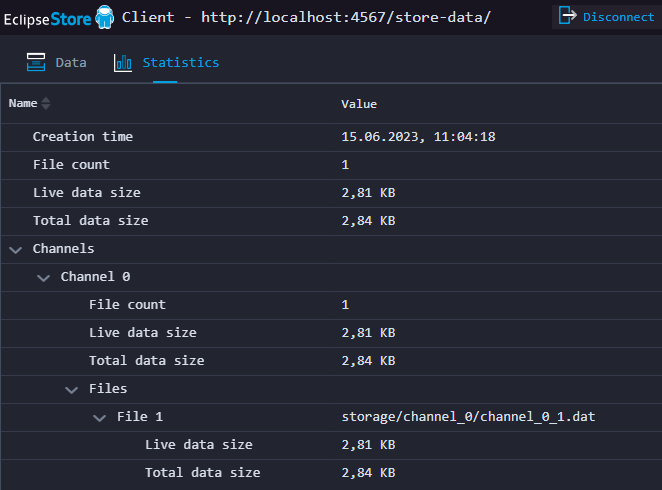This screenshot has width=662, height=490.
Task: Click the value 15.06.2023, 11:04:18
Action: click(418, 137)
